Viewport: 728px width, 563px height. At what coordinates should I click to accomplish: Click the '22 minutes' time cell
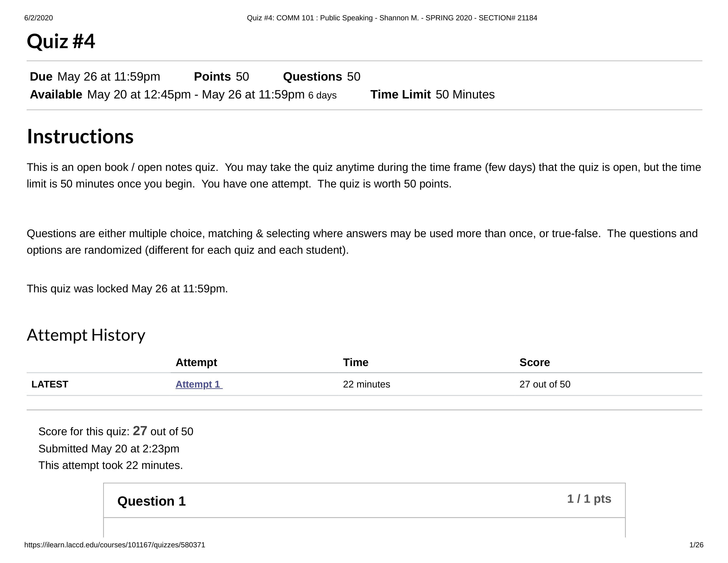coord(366,384)
